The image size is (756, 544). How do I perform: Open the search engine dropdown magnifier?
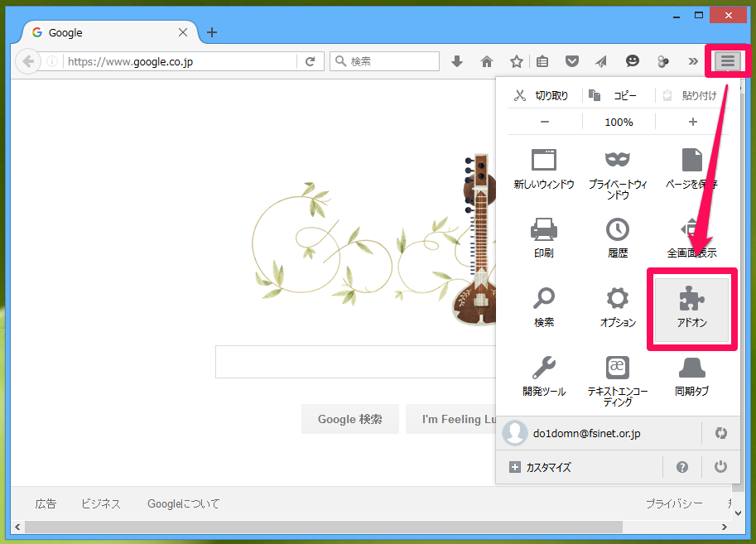click(x=340, y=61)
